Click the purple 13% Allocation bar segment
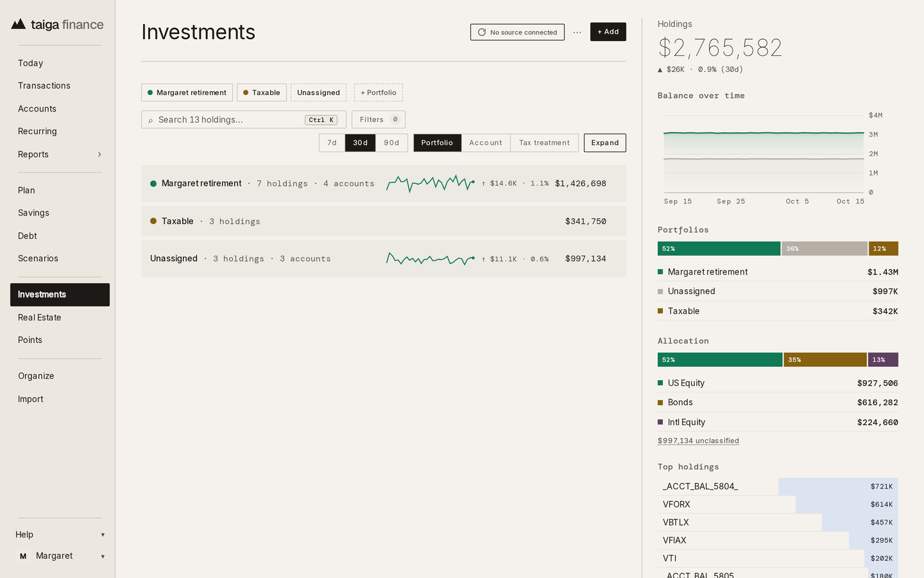The image size is (924, 578). [883, 360]
